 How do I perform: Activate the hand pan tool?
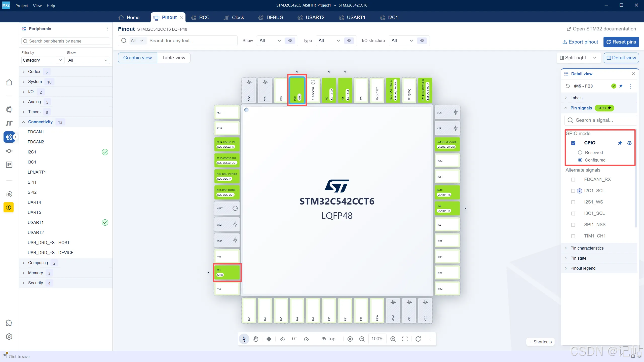coord(256,339)
